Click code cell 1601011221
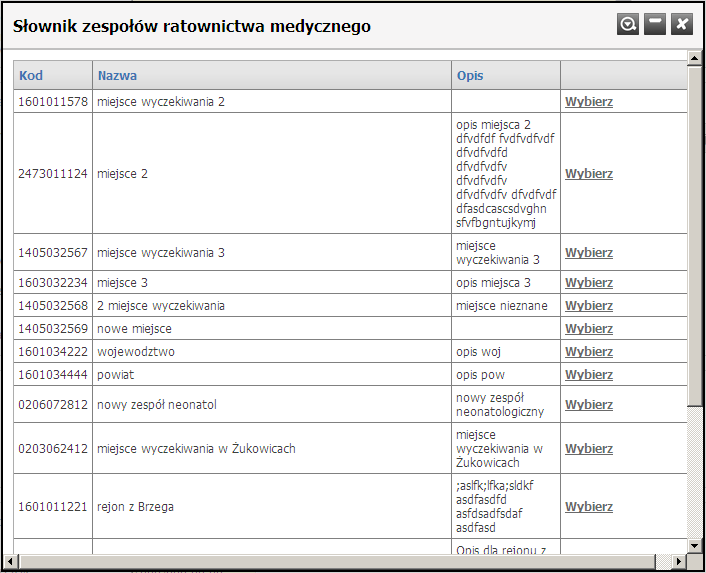The image size is (706, 573). [53, 507]
